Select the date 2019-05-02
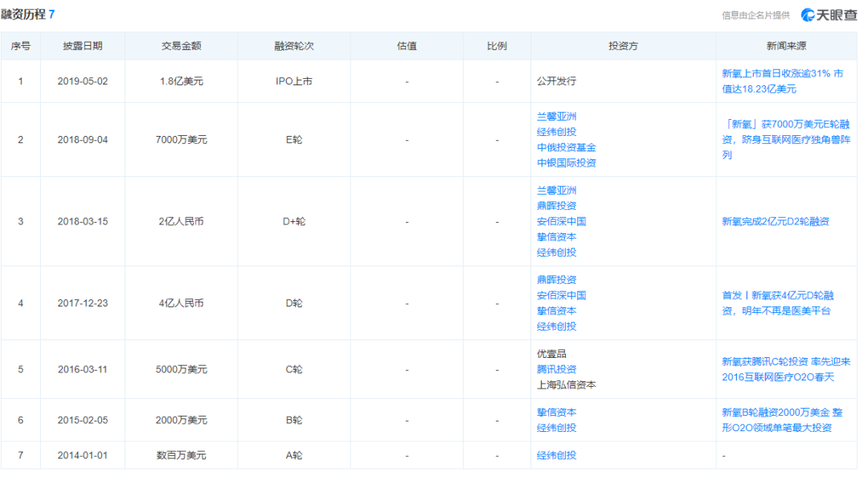The image size is (868, 477). pos(83,81)
